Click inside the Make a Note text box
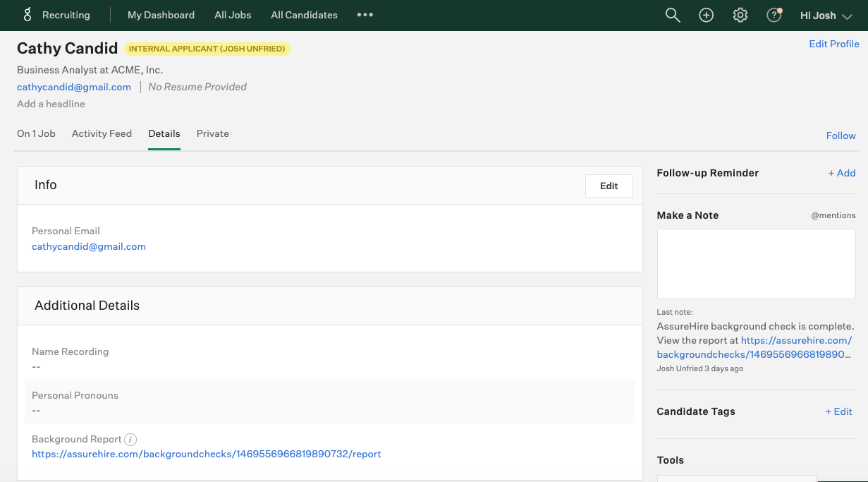868x482 pixels. pyautogui.click(x=756, y=263)
